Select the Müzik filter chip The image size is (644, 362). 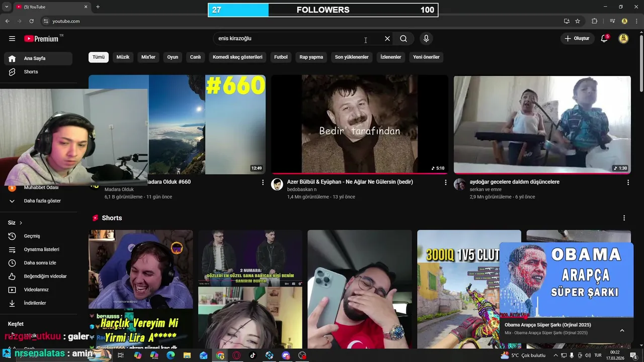123,57
